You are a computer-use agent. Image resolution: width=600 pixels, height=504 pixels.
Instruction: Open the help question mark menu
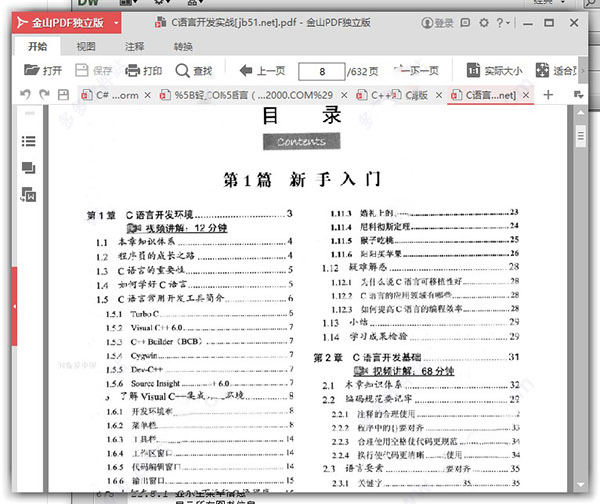pyautogui.click(x=502, y=23)
